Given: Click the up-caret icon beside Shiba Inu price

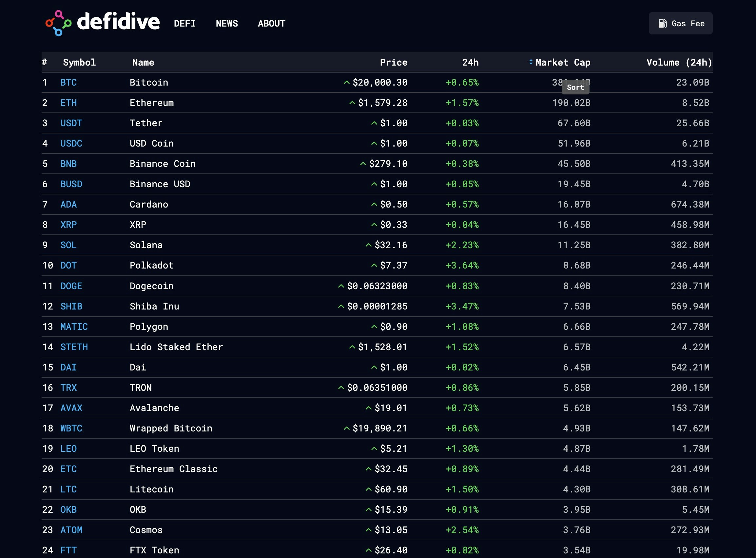Looking at the screenshot, I should pos(341,306).
